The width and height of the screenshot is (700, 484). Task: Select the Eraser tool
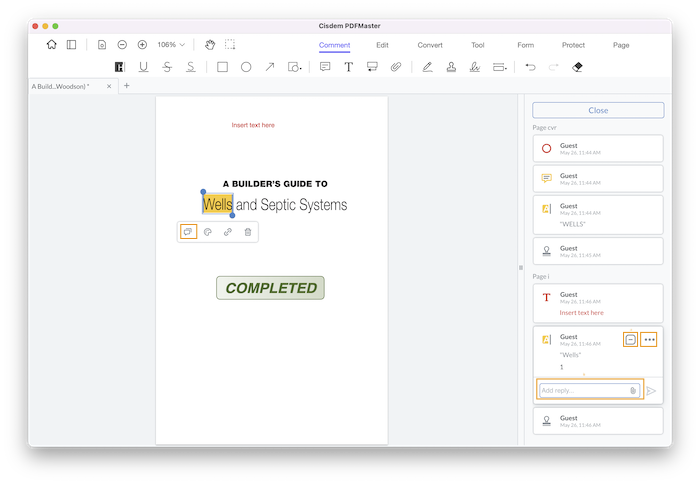coord(577,67)
